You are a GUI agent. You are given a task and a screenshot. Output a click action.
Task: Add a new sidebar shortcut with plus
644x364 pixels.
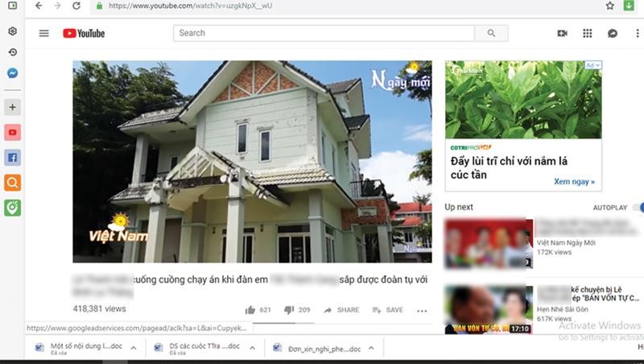13,107
